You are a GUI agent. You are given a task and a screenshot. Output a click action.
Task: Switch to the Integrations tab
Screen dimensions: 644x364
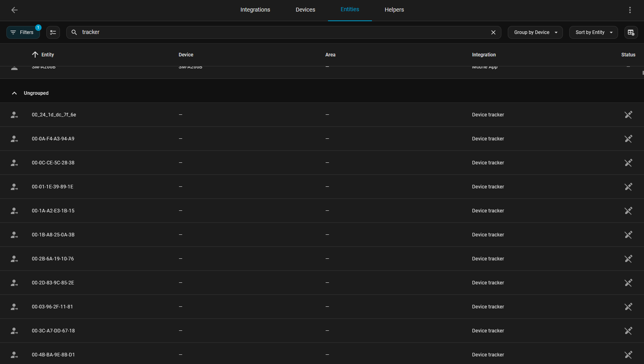point(255,10)
